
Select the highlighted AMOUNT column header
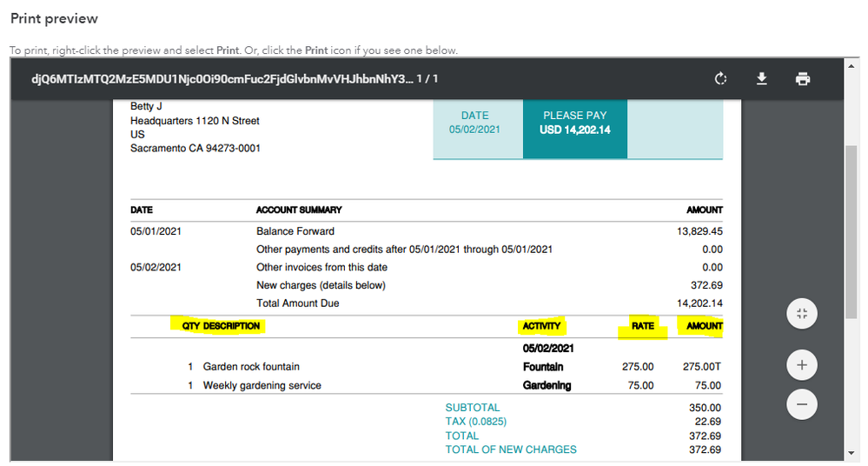pyautogui.click(x=704, y=326)
